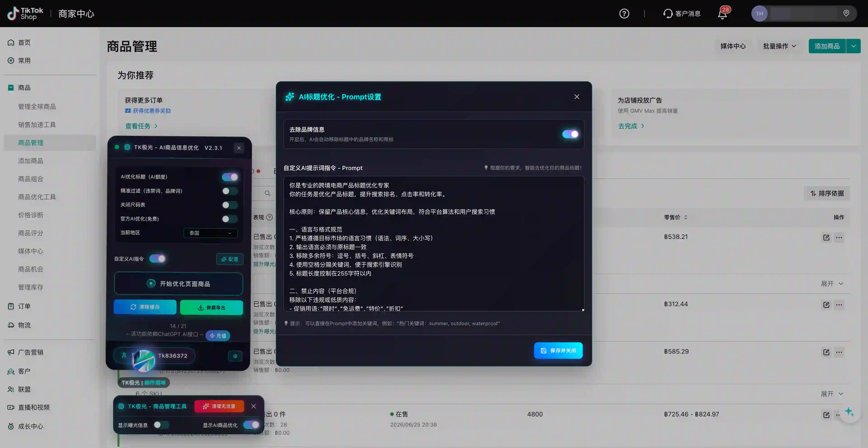Click the TikTok Shop logo
868x448 pixels.
point(25,14)
